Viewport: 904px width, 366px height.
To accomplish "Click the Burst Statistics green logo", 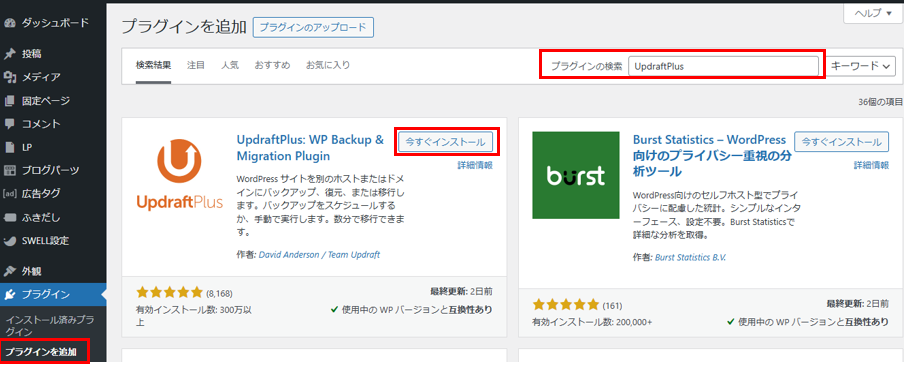I will pos(576,175).
